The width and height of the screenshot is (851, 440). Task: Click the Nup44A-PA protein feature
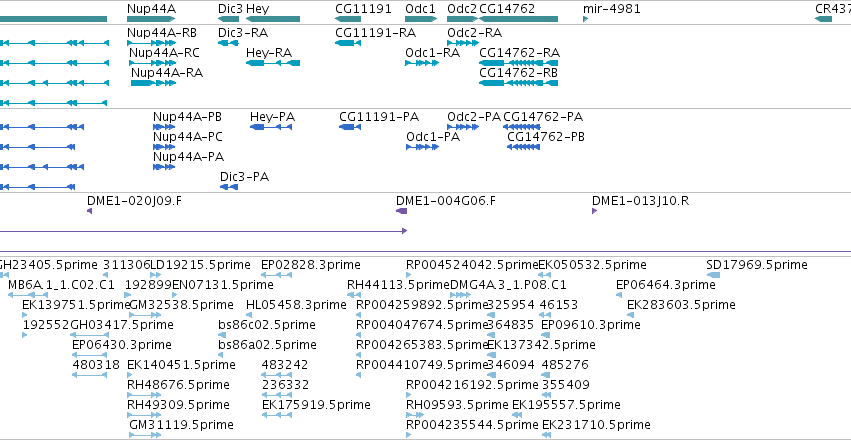(x=164, y=167)
